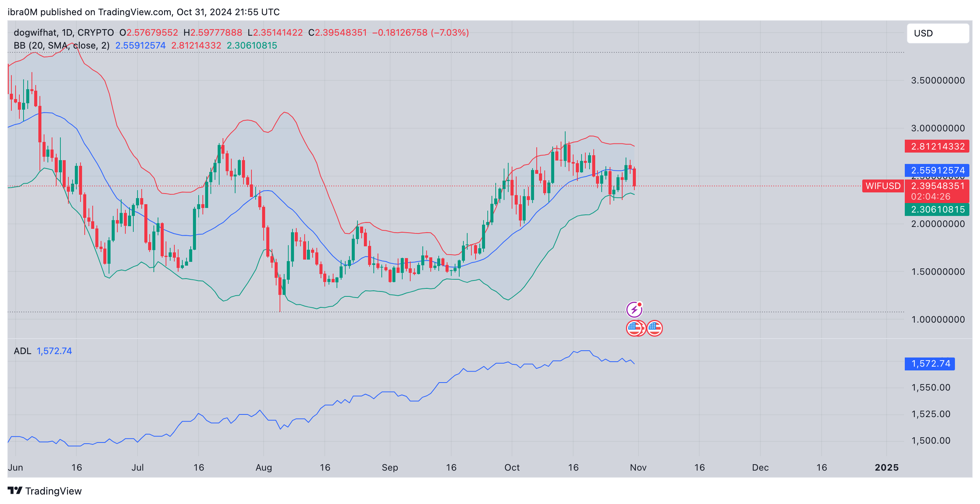Click the purple lightning event icon
This screenshot has height=504, width=980.
(x=634, y=309)
